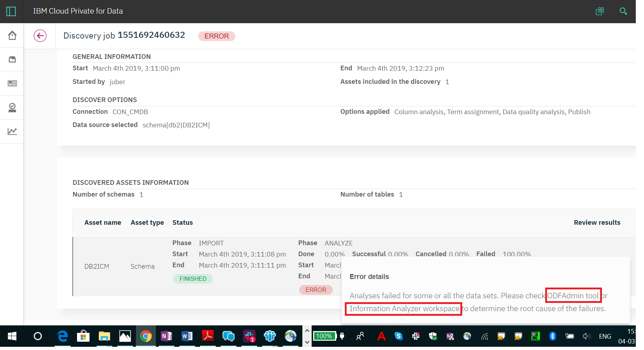Click the ERROR badge beside the job title
This screenshot has height=350, width=644.
tap(216, 36)
